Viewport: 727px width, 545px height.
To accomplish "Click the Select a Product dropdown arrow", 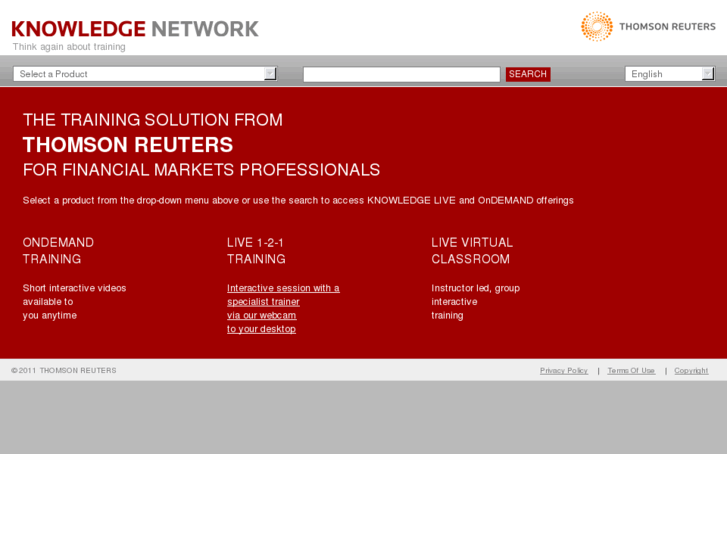I will click(x=270, y=74).
